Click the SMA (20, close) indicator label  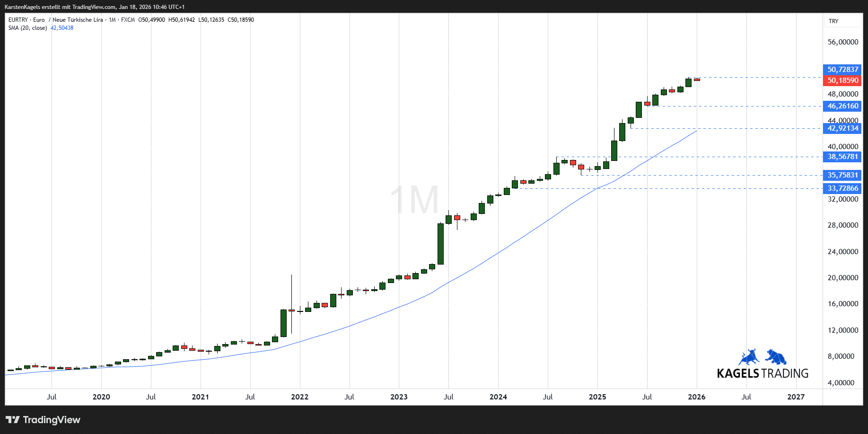tap(27, 28)
